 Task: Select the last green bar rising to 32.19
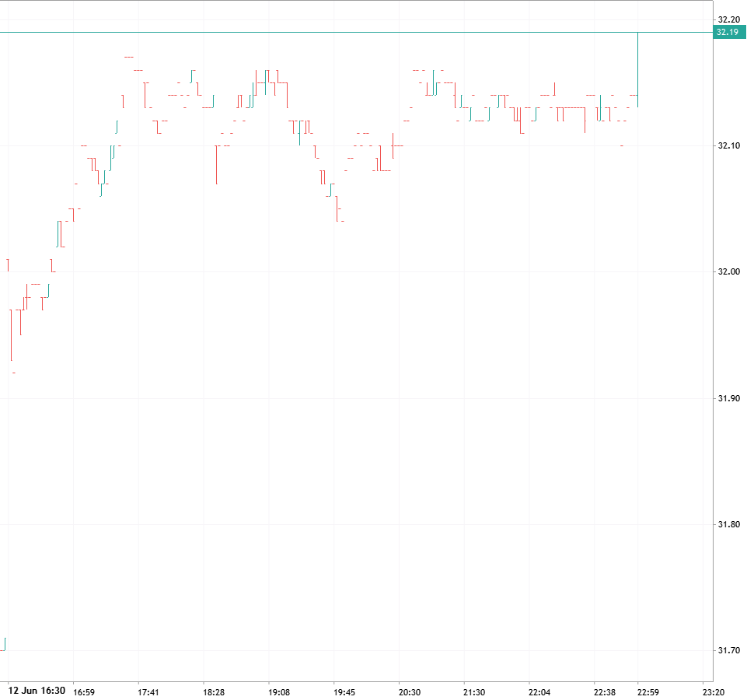(638, 70)
